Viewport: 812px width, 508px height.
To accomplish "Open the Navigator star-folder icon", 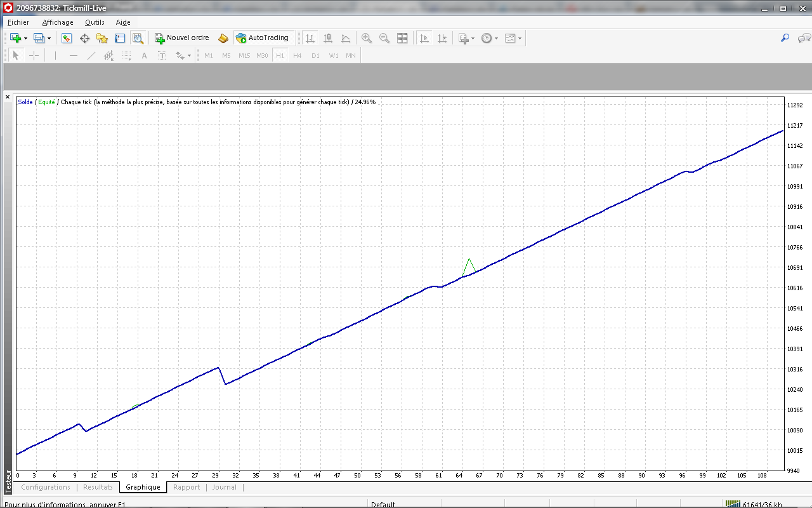I will 102,38.
